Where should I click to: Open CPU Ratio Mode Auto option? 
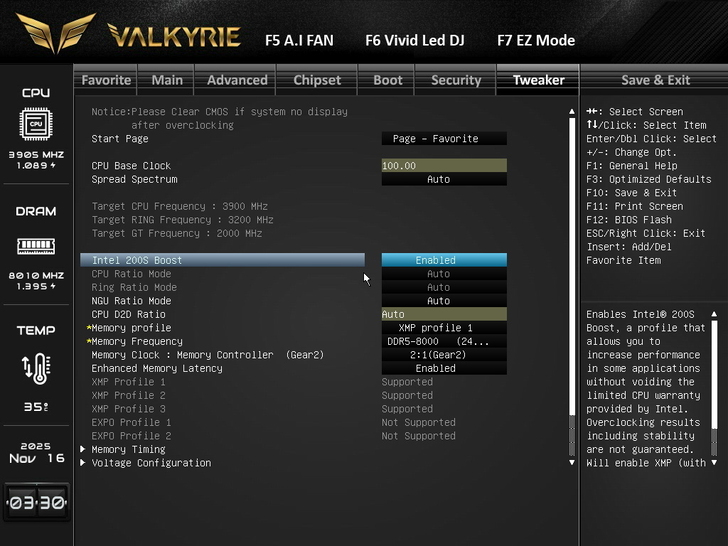[444, 274]
